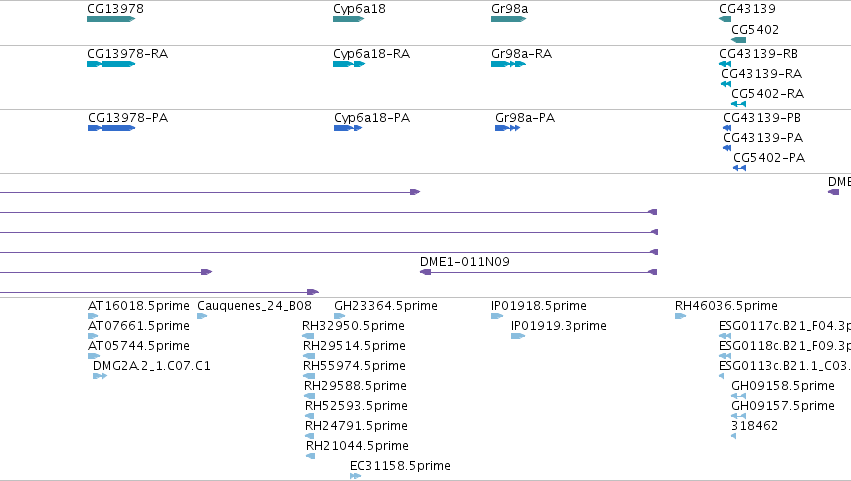Select the Cauquenes_24_B08 EST marker
The image size is (851, 481).
tap(202, 316)
